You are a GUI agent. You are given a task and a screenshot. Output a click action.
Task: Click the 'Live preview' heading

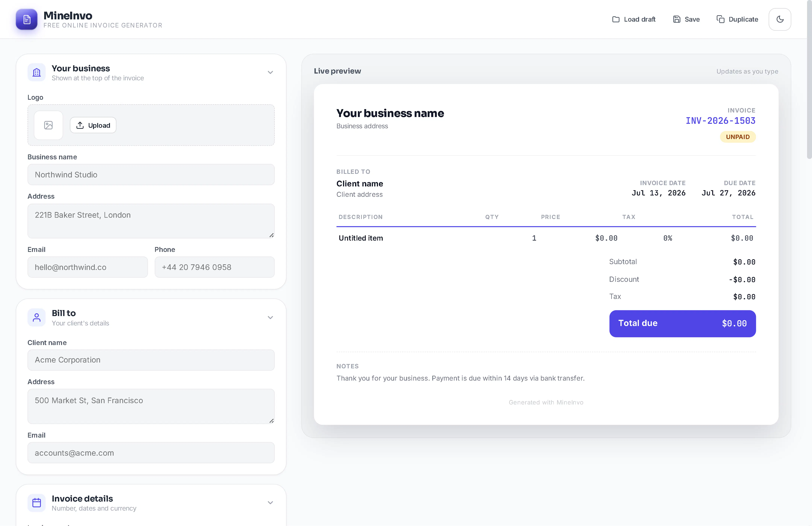point(337,71)
